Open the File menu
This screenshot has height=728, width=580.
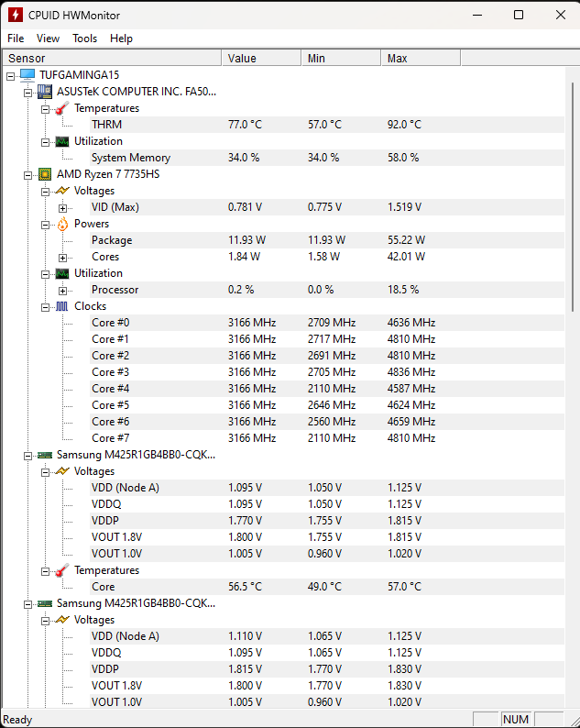tap(16, 39)
